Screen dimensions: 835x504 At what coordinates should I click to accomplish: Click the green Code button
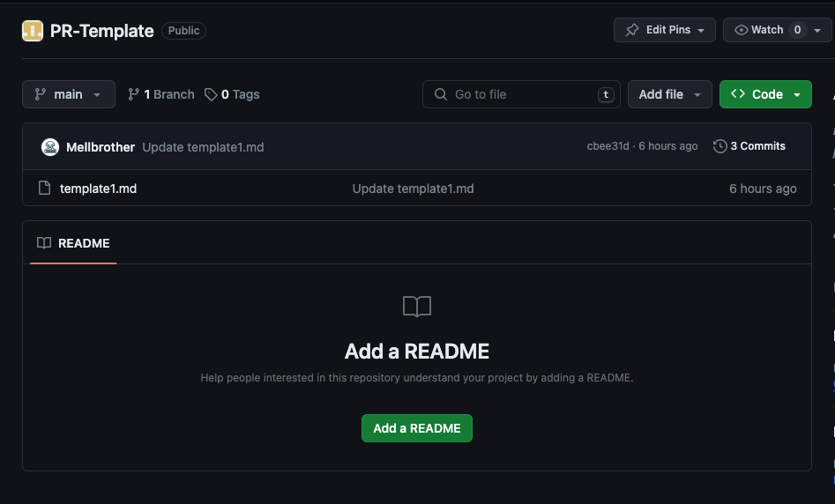point(765,94)
